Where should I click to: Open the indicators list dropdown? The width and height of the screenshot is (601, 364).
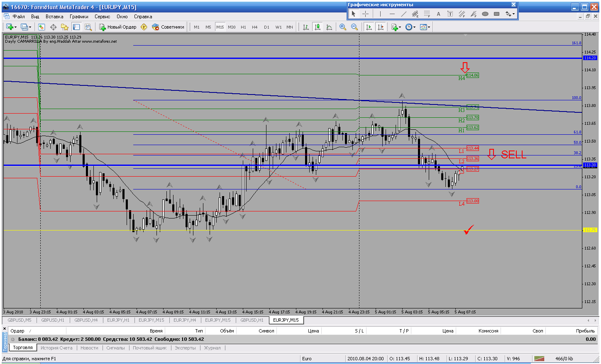[400, 27]
